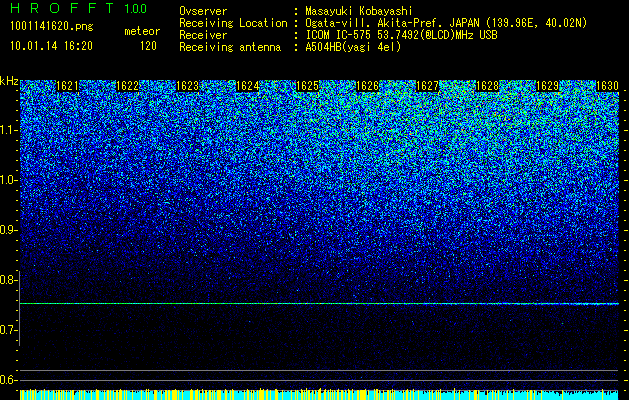
Task: Click the 1621 time marker
Action: [x=67, y=86]
